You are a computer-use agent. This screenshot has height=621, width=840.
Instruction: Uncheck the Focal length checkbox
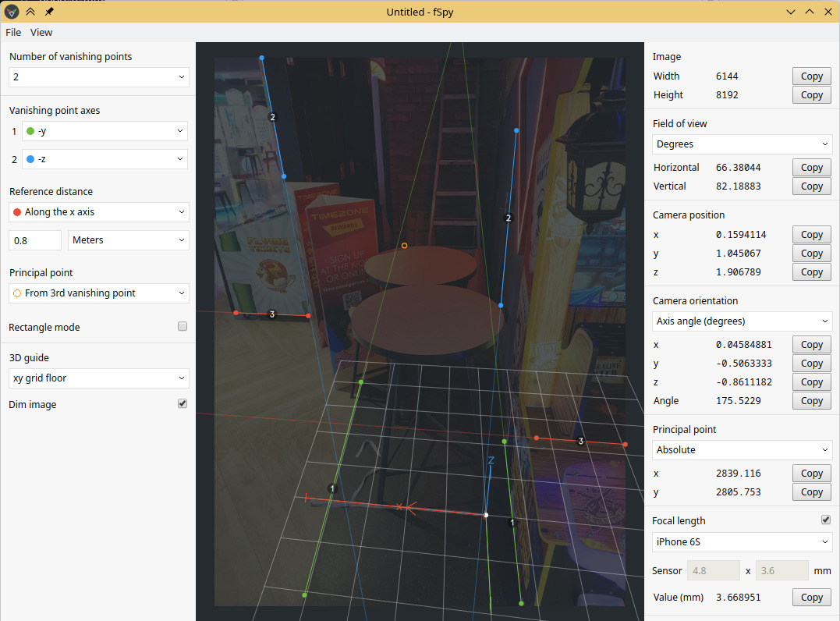[x=826, y=520]
